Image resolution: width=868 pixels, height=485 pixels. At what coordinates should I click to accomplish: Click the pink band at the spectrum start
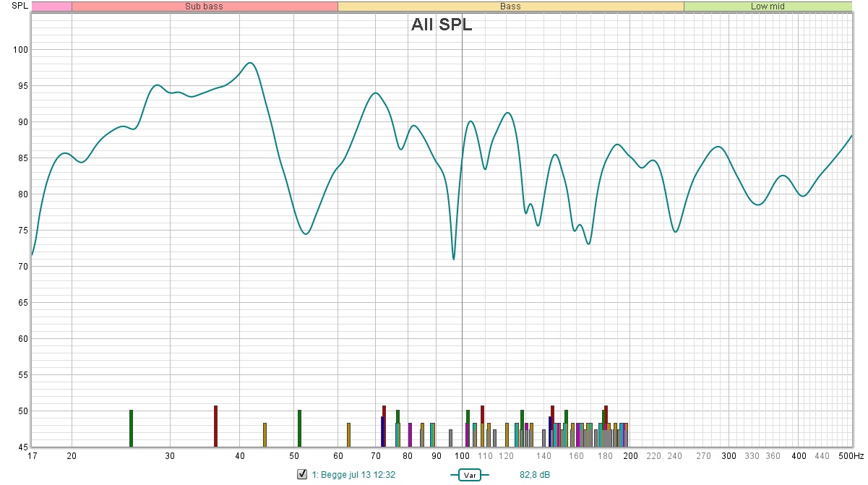point(51,7)
